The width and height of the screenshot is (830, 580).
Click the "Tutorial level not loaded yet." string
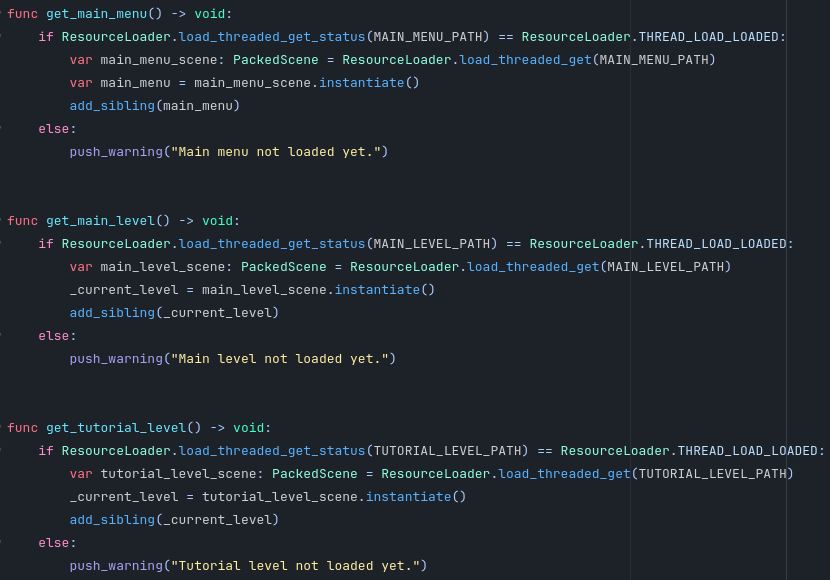295,566
